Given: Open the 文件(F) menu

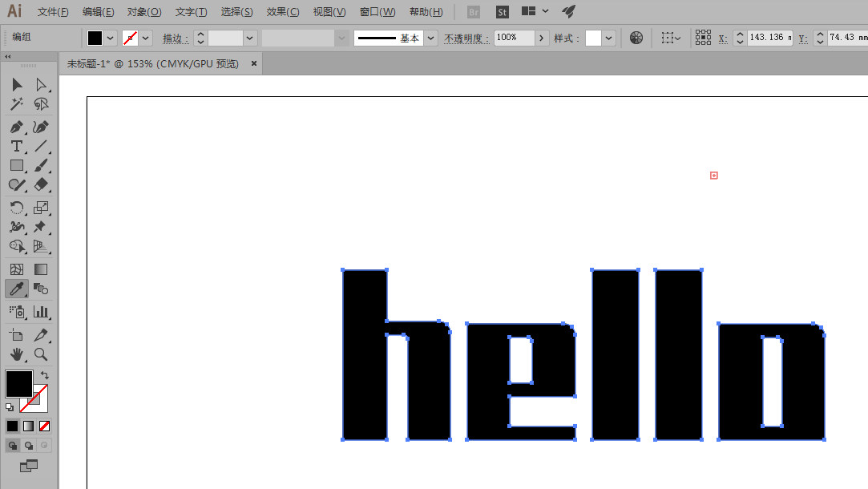Looking at the screenshot, I should pyautogui.click(x=53, y=12).
